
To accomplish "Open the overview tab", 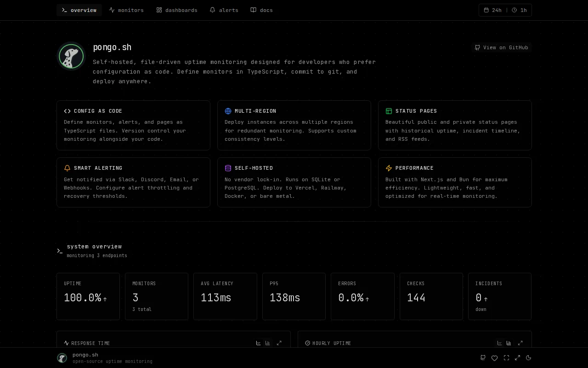I will click(79, 10).
